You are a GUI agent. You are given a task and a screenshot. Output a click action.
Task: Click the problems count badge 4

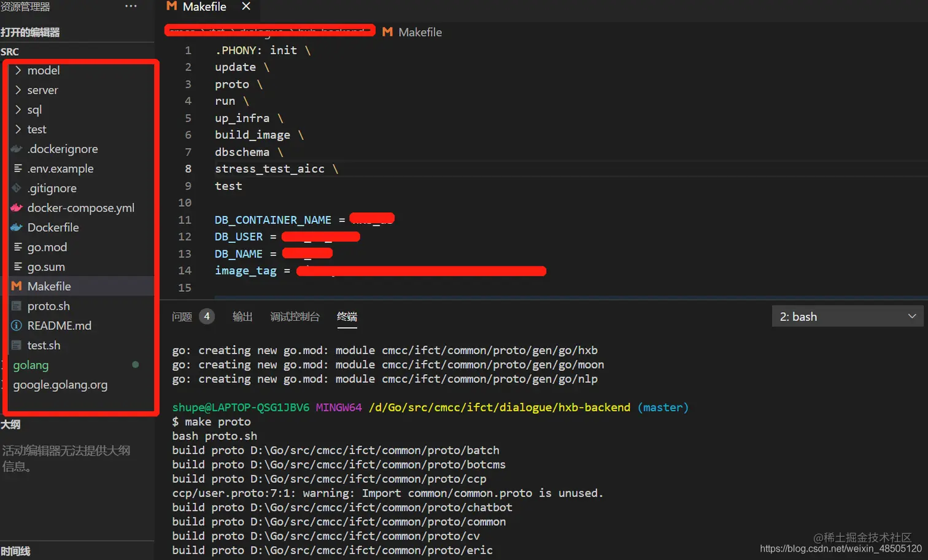click(x=207, y=316)
